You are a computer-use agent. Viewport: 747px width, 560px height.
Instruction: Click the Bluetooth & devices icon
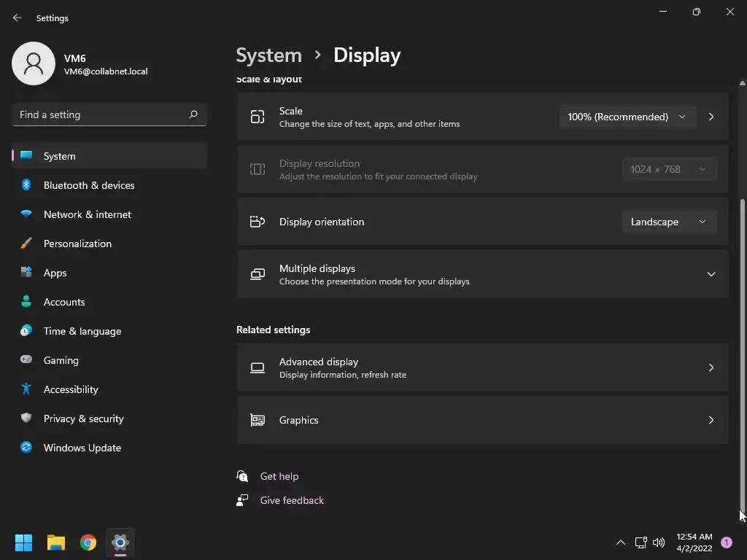click(26, 185)
